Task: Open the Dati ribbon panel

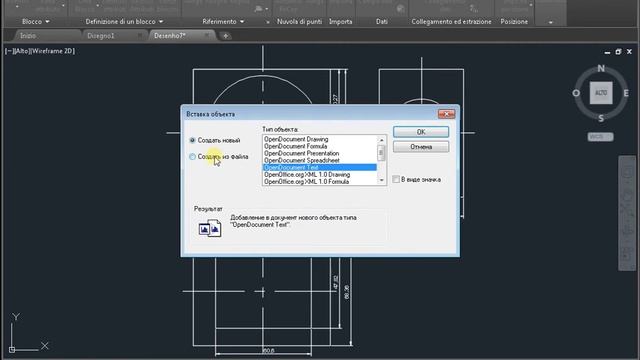Action: pos(382,21)
